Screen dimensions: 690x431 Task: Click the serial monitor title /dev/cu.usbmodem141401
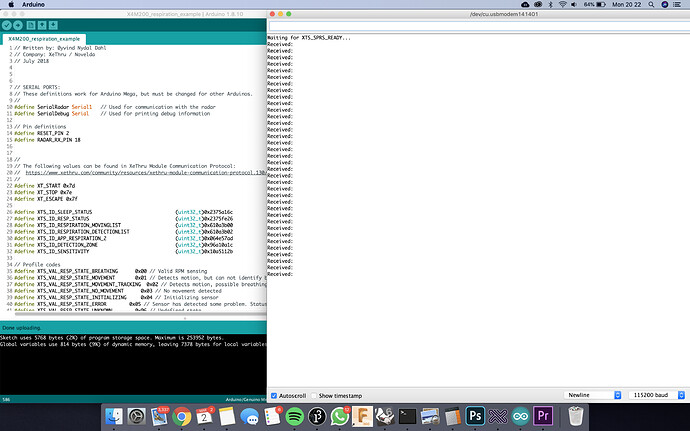pos(504,14)
